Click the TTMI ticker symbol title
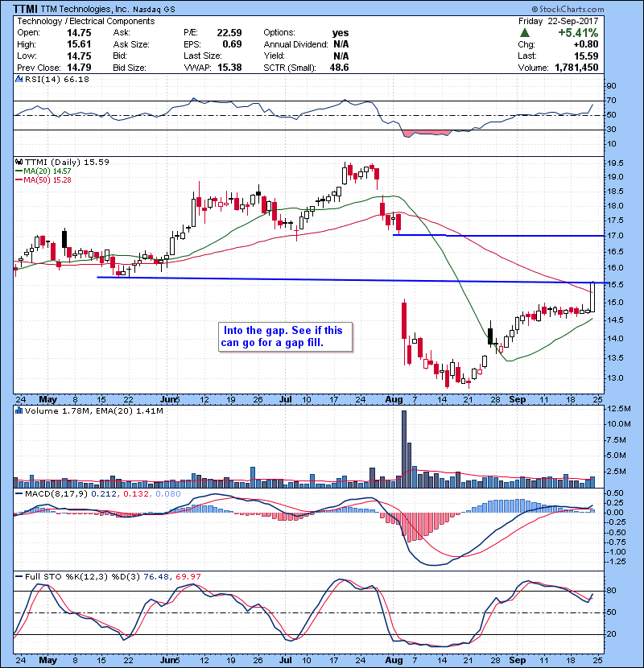The height and width of the screenshot is (668, 644). point(25,9)
